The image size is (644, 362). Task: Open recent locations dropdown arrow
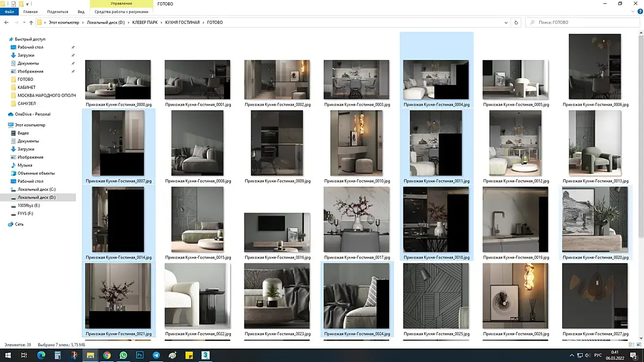pyautogui.click(x=24, y=22)
